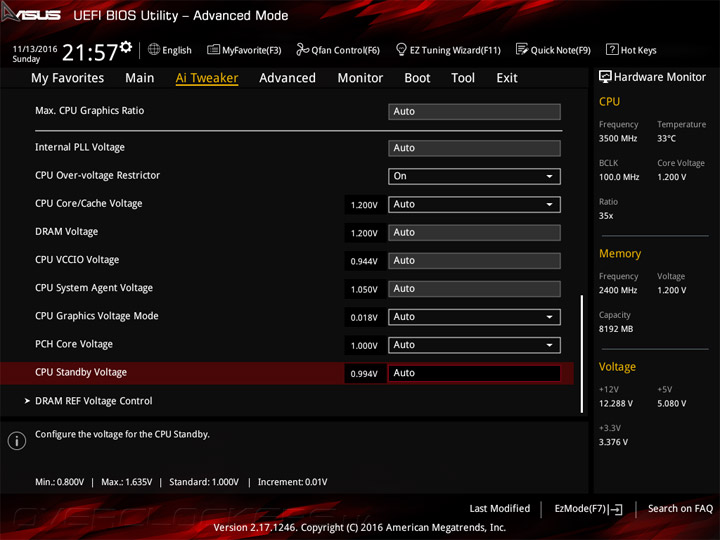Viewport: 720px width, 540px height.
Task: Click Search on FAQ
Action: [680, 509]
